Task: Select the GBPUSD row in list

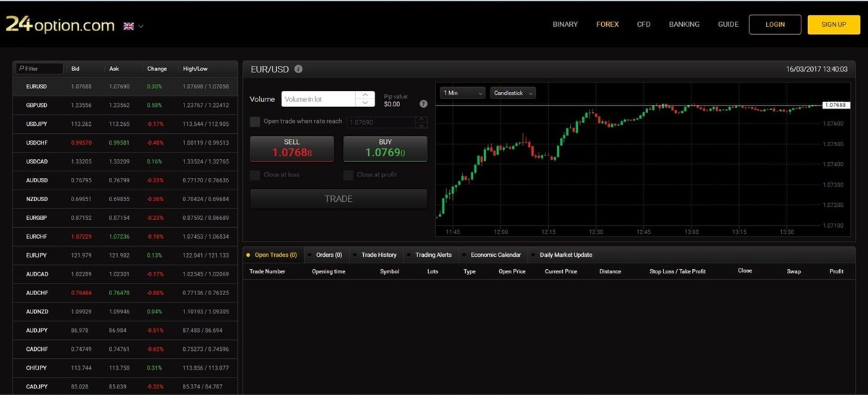Action: (x=37, y=106)
